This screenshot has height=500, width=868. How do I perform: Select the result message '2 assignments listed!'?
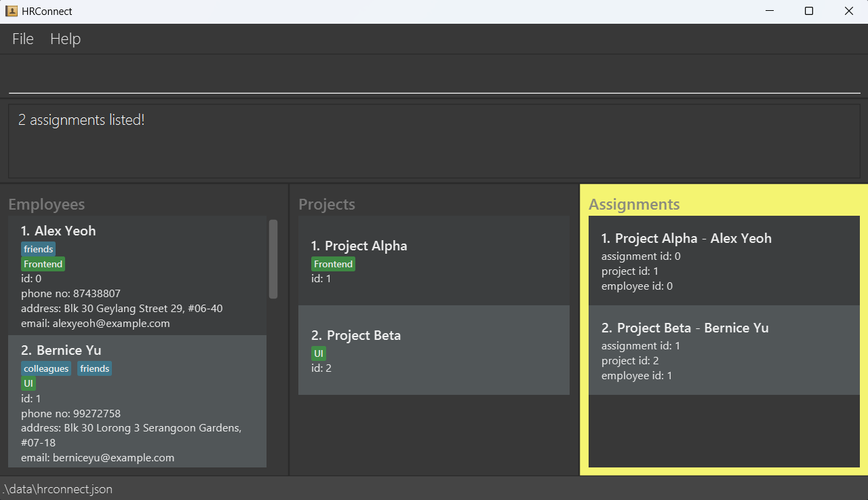81,120
